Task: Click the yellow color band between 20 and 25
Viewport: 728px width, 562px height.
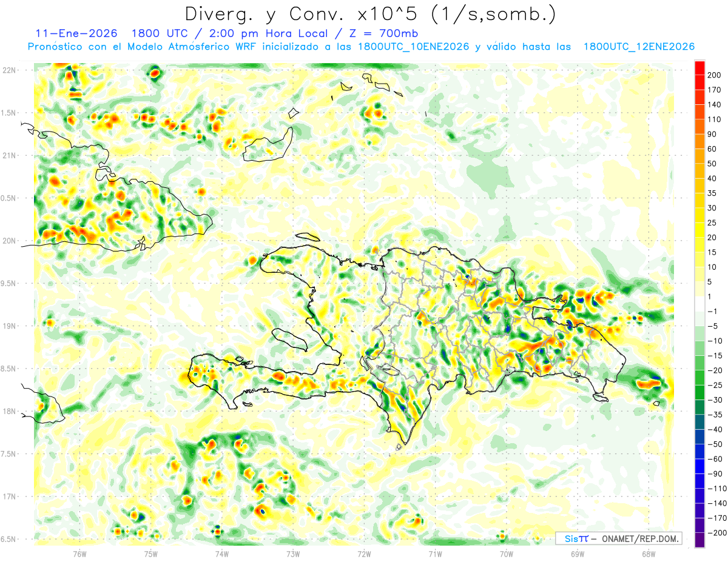Action: (699, 230)
